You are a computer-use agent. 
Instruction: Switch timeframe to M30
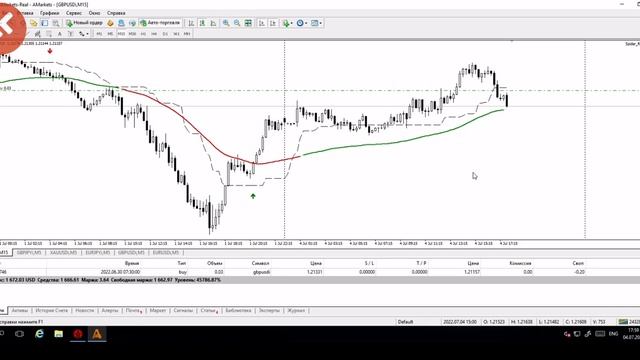(x=132, y=34)
